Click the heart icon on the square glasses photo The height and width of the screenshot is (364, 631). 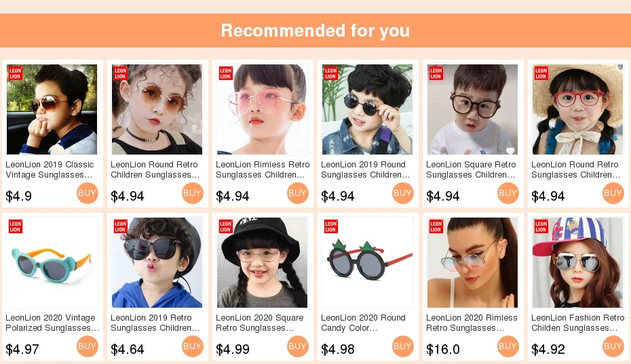point(510,150)
